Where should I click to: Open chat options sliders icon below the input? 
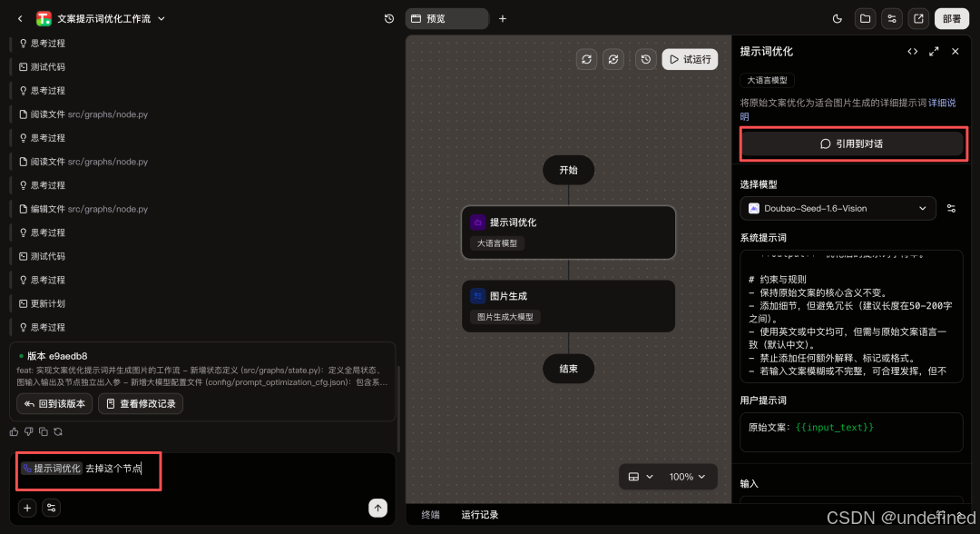coord(51,508)
